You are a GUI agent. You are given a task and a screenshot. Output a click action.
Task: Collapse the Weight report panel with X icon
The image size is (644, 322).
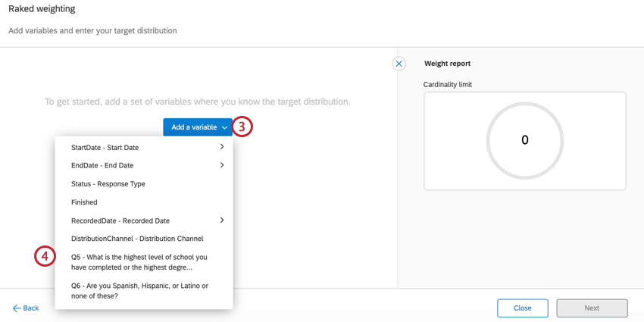point(399,64)
